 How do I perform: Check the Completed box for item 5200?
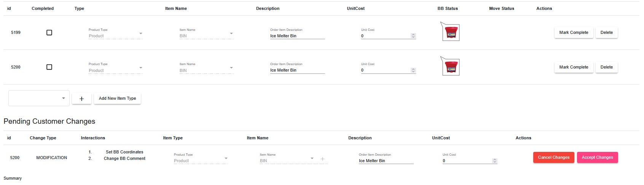(49, 67)
